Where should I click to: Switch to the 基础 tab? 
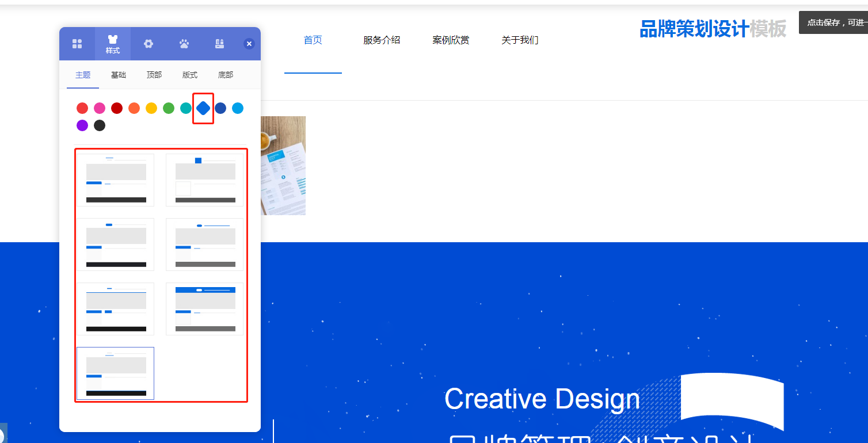119,75
